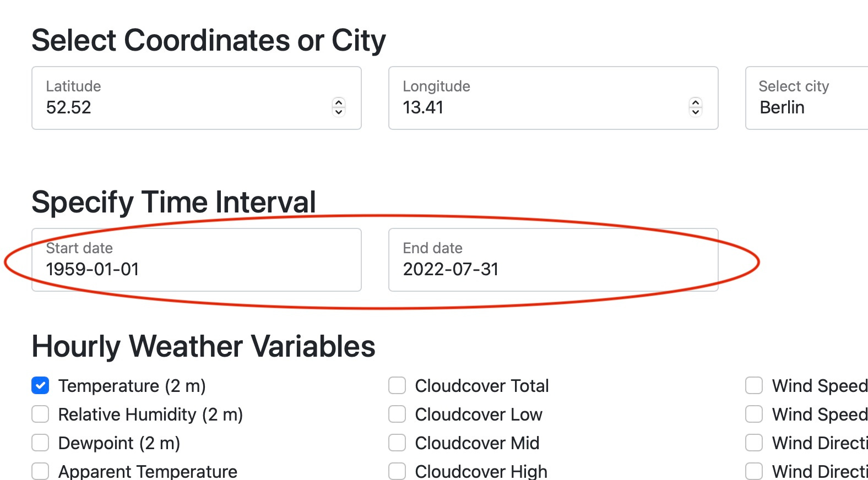The image size is (868, 480).
Task: Click the Latitude input showing 52.52
Action: [165, 107]
